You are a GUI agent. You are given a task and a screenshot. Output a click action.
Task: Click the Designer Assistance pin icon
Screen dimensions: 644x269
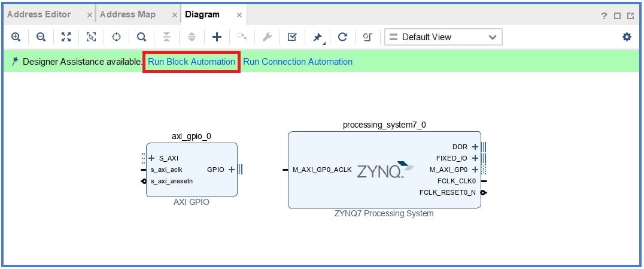click(x=15, y=62)
